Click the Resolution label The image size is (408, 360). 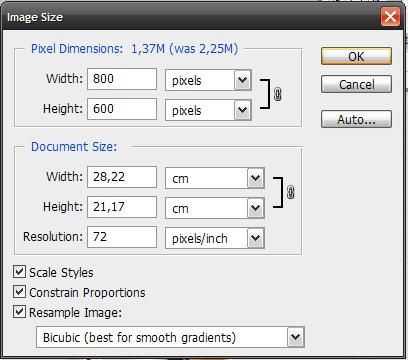tap(53, 237)
